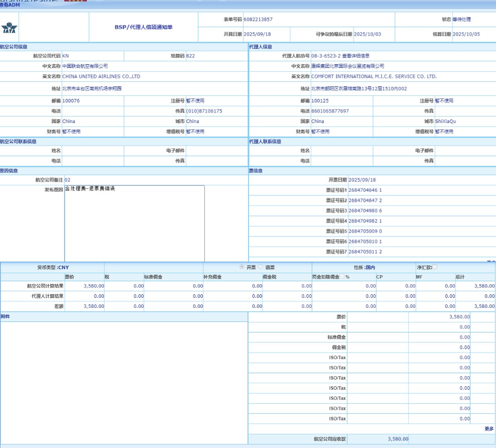The width and height of the screenshot is (496, 448).
Task: Click the airline code value KN
Action: (65, 56)
